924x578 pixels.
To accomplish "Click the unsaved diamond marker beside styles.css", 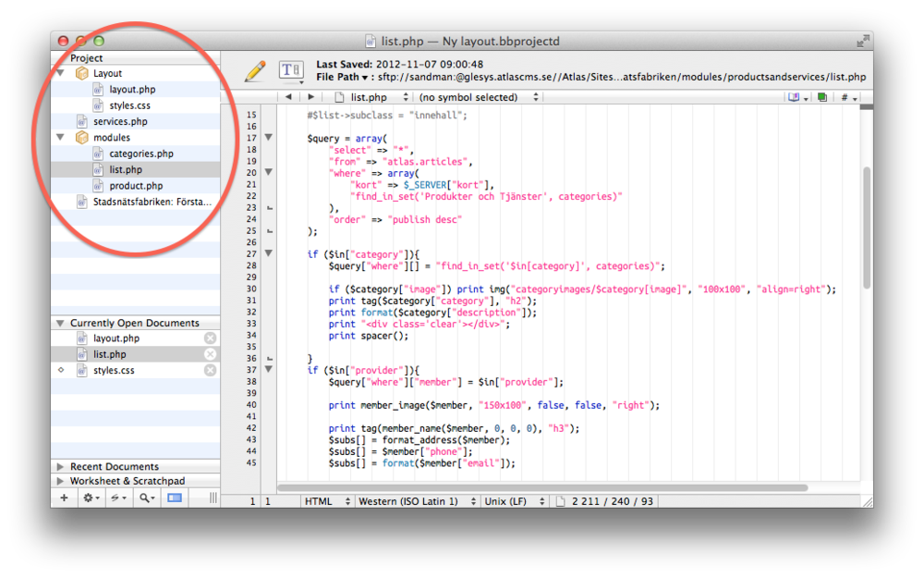I will [61, 370].
